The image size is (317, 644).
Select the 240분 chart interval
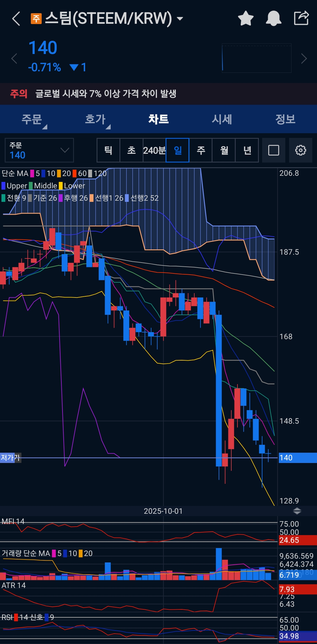154,150
